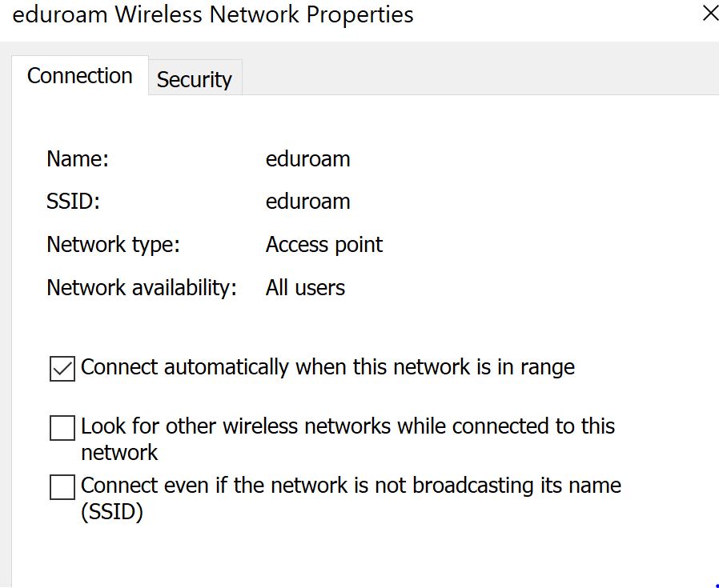This screenshot has height=588, width=719.
Task: Close the eduroam properties dialog
Action: (x=709, y=13)
